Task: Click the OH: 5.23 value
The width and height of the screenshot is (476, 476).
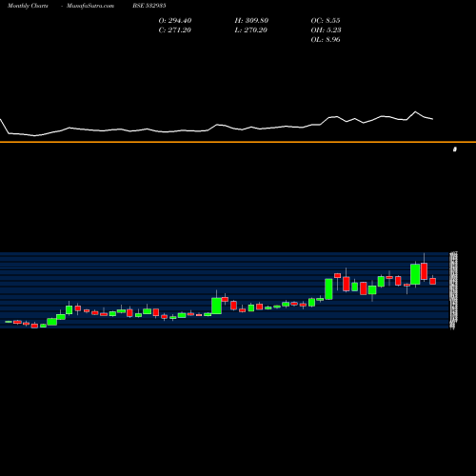Action: pyautogui.click(x=326, y=30)
